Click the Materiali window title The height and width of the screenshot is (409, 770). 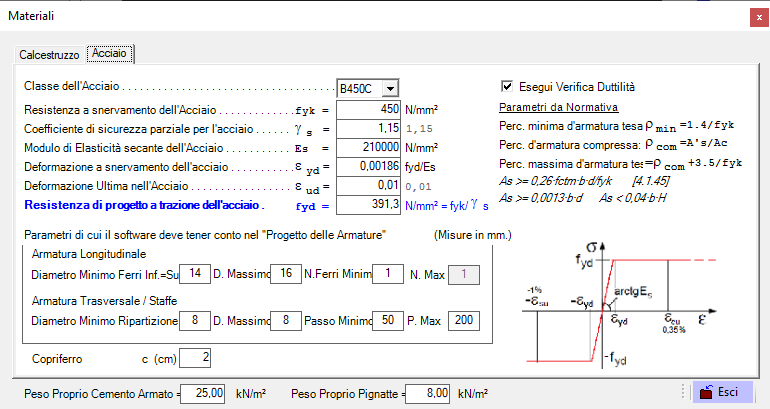tap(31, 16)
